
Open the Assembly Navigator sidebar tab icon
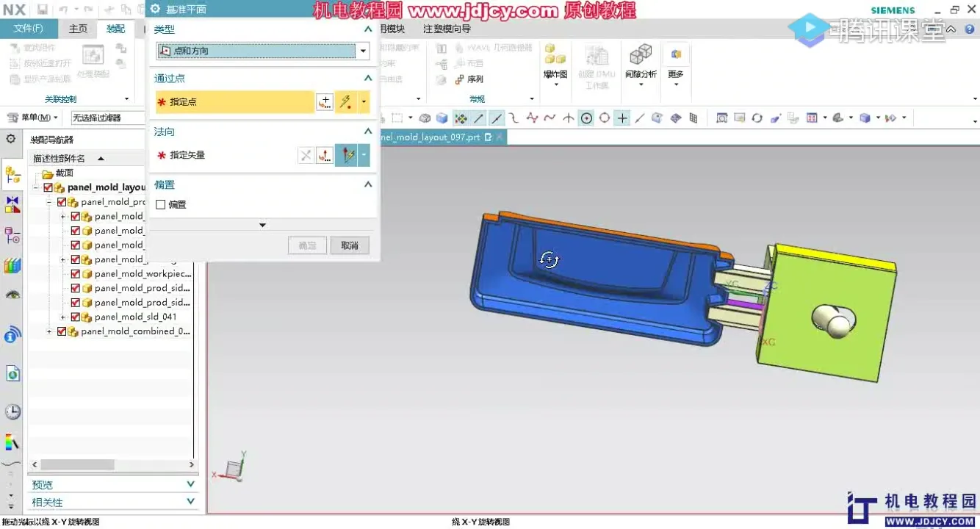point(12,175)
